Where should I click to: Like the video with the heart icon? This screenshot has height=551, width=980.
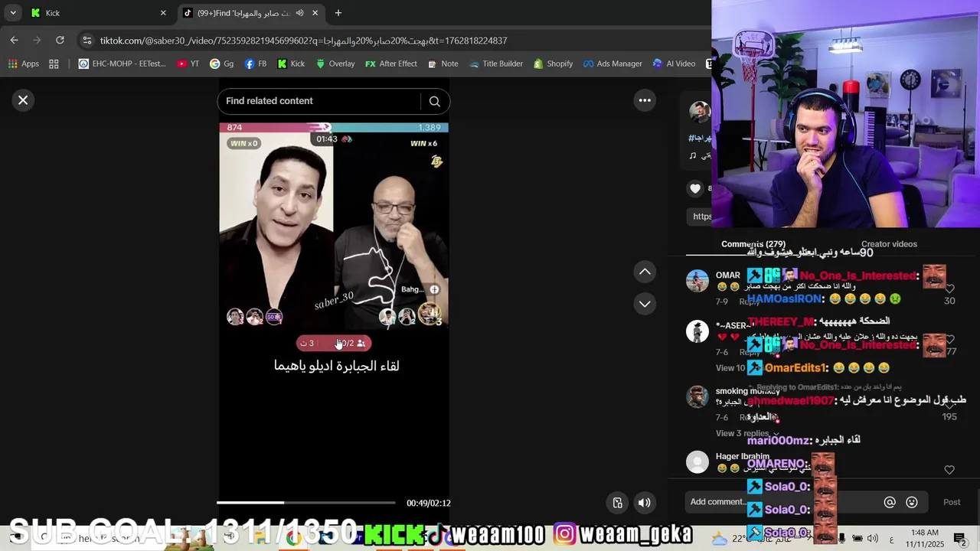[x=695, y=188]
